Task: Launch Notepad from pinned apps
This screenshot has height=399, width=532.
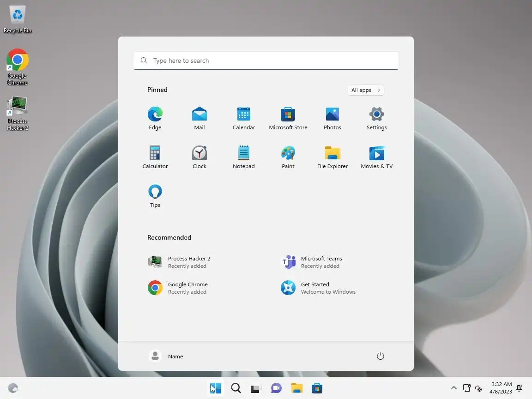Action: tap(244, 157)
